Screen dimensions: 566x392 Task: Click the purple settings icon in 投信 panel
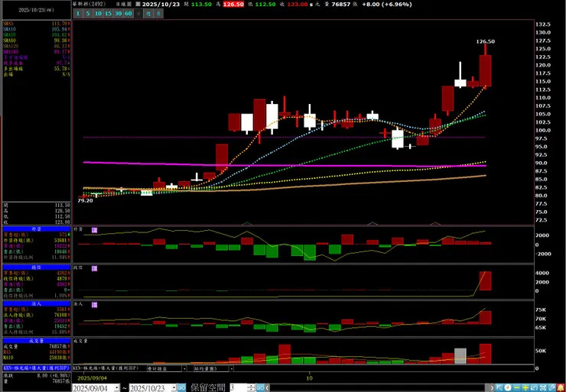[x=94, y=268]
